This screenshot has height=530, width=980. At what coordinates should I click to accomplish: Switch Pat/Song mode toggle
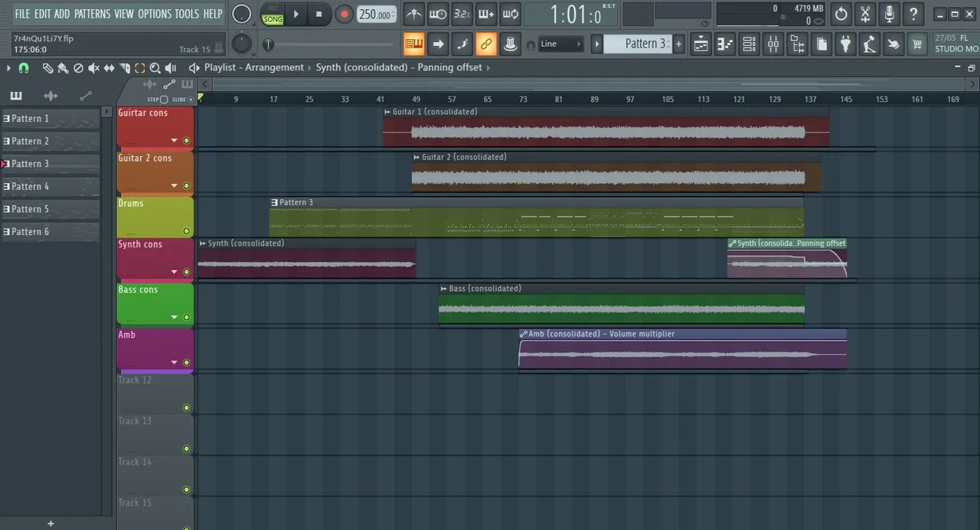pos(273,14)
